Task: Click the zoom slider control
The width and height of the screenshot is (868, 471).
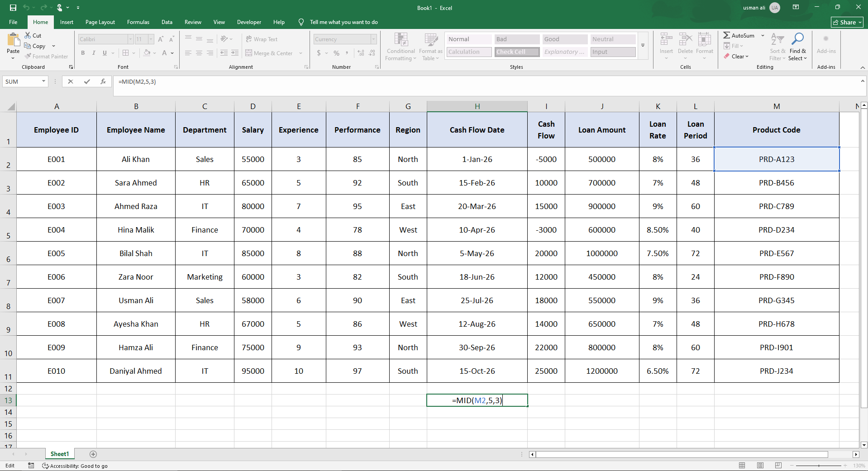Action: [x=819, y=466]
